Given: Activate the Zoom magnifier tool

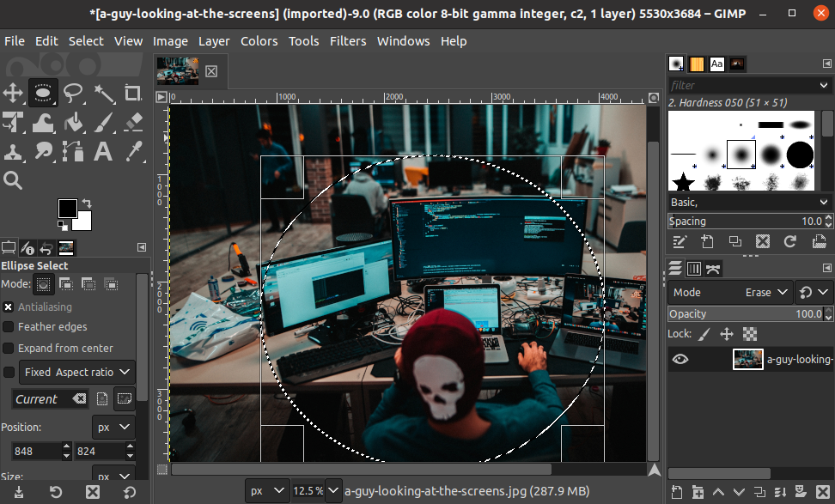Looking at the screenshot, I should coord(13,180).
